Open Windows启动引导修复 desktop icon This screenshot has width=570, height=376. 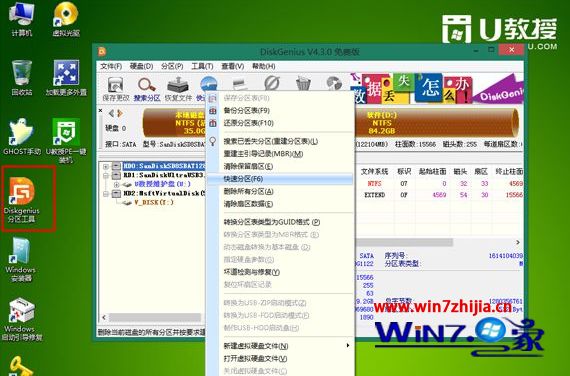(x=21, y=319)
